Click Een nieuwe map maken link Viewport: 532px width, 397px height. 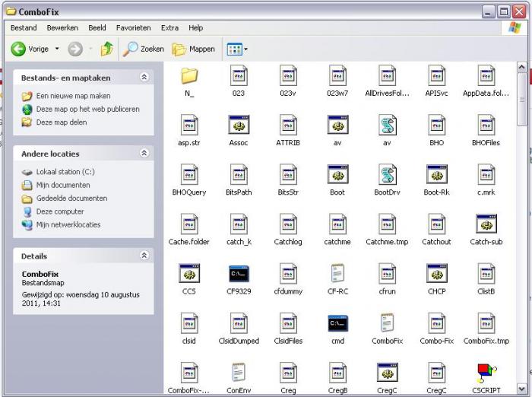(73, 96)
